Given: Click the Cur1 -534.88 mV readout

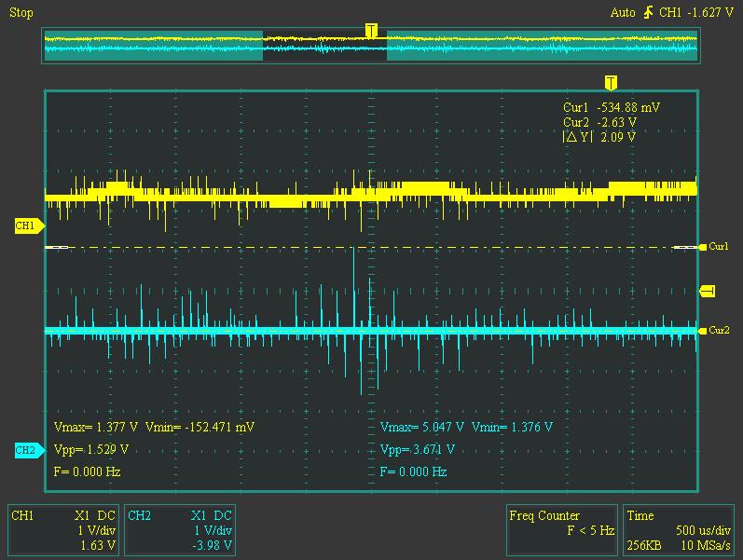Looking at the screenshot, I should (x=612, y=107).
